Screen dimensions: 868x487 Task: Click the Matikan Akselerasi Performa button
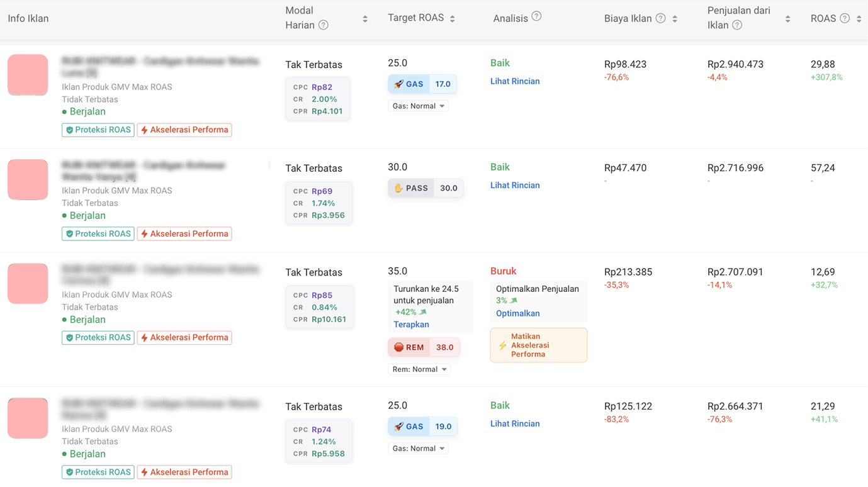[x=538, y=345]
